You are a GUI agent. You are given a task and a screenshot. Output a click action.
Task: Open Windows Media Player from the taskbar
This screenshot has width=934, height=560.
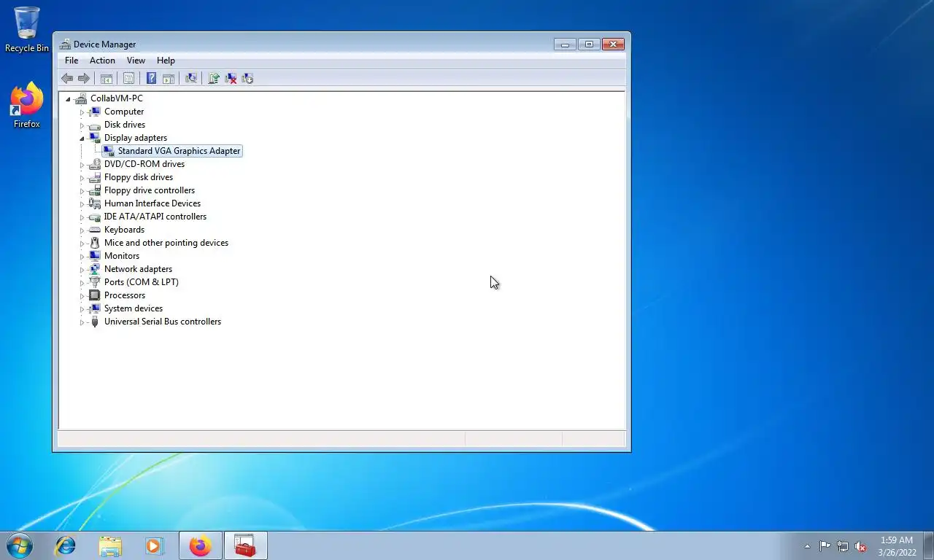(154, 545)
